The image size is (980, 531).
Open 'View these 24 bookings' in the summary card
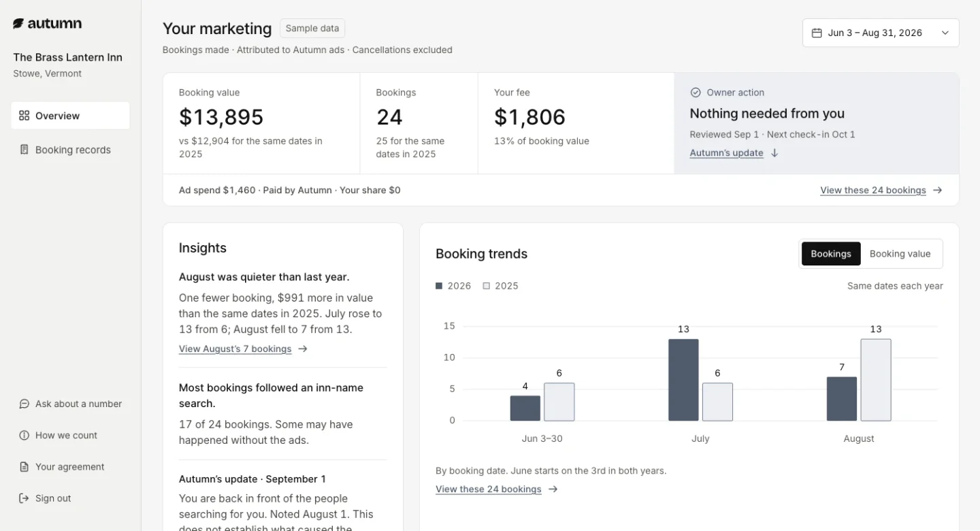click(873, 191)
